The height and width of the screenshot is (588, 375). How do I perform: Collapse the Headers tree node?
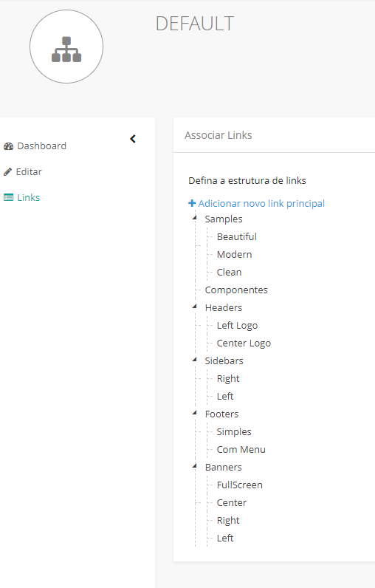(194, 307)
